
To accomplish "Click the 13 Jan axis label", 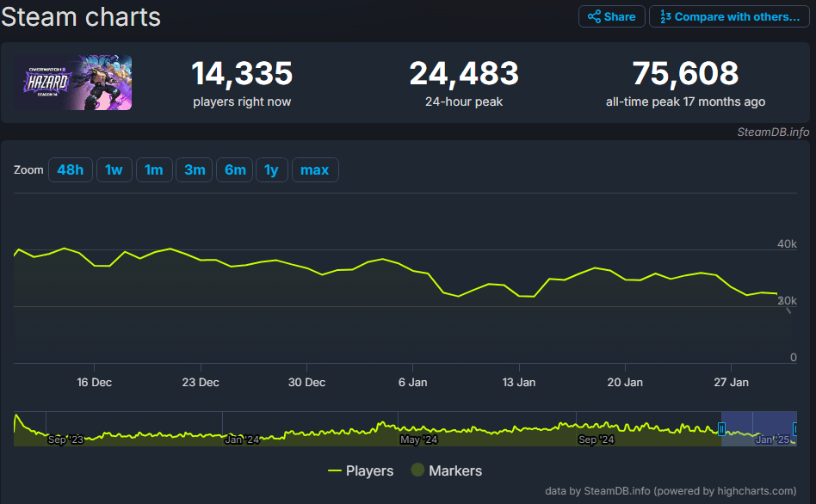I will coord(519,382).
